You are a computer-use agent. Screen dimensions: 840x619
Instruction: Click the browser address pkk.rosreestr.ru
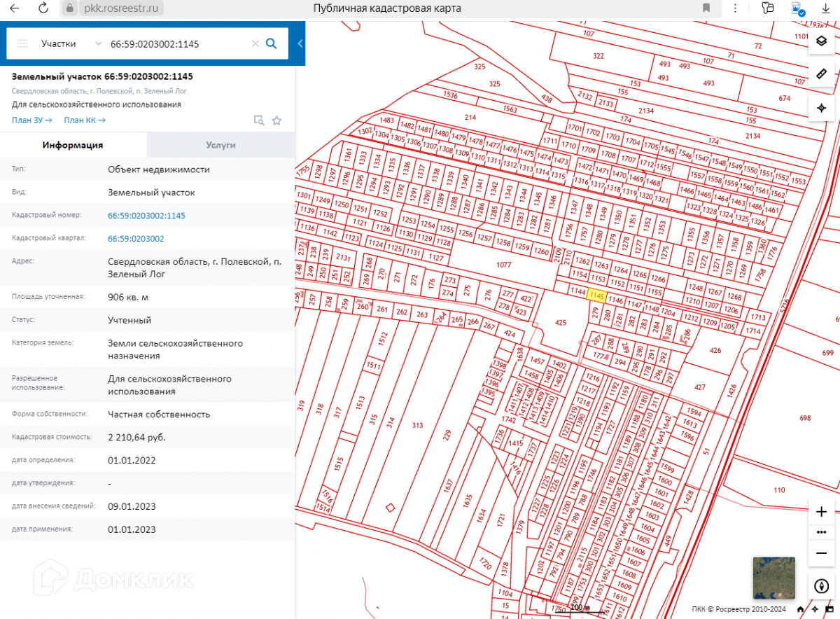pos(122,8)
